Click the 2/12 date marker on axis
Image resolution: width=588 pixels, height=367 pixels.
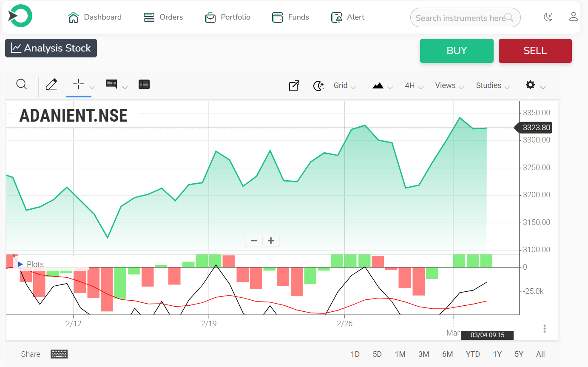click(73, 324)
